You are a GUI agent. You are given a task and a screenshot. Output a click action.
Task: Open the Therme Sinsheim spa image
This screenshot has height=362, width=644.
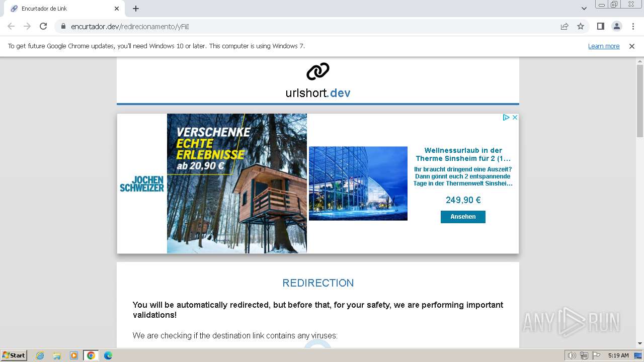click(358, 184)
